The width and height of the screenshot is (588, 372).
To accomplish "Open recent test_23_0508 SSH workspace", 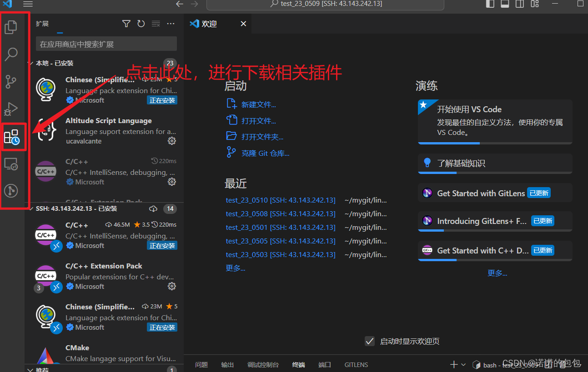I will click(281, 213).
